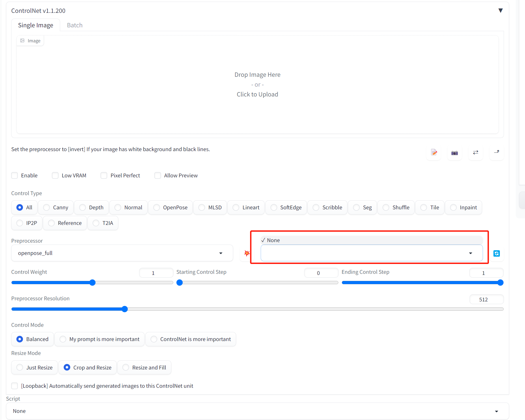Enable the ControlNet unit checkbox

coord(14,175)
